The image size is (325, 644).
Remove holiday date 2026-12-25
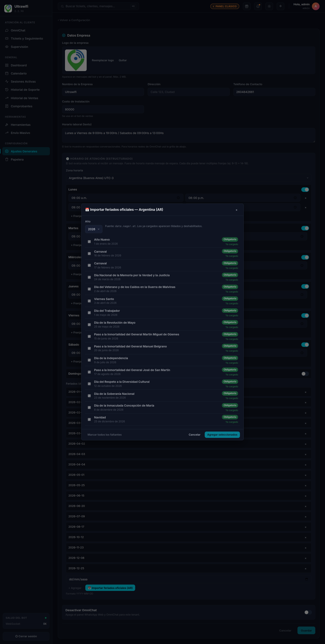click(305, 569)
